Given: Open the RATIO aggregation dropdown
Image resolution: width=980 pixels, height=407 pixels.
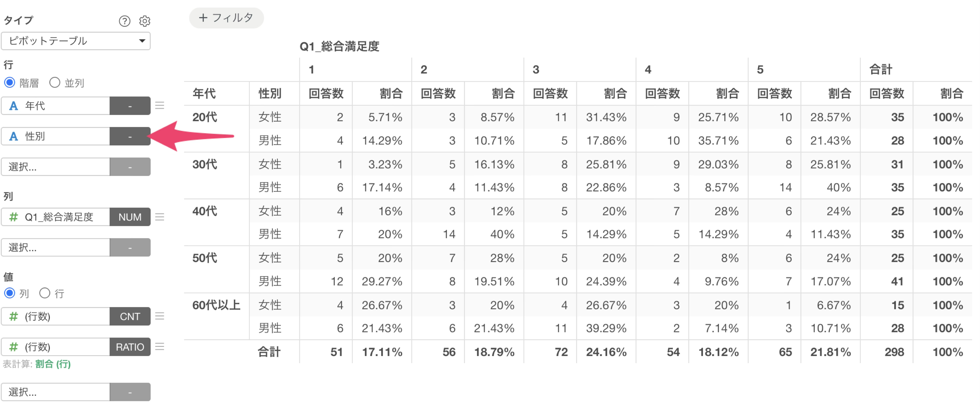Looking at the screenshot, I should coord(130,347).
